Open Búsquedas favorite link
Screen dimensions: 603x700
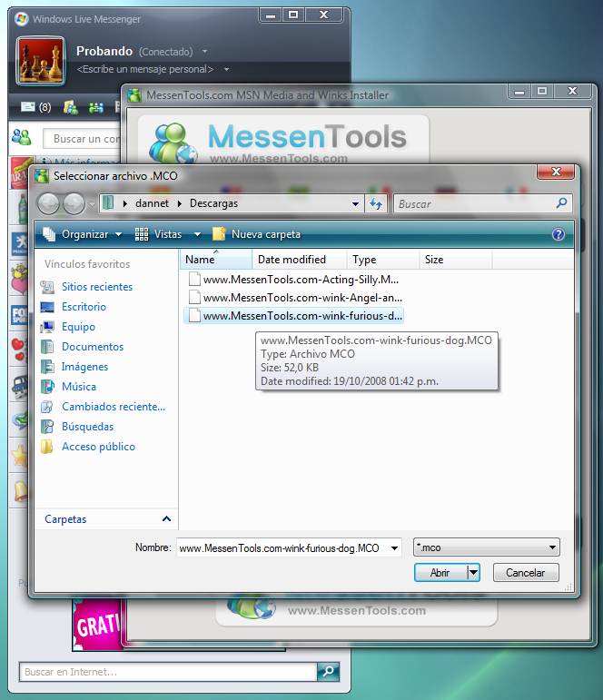[x=87, y=427]
